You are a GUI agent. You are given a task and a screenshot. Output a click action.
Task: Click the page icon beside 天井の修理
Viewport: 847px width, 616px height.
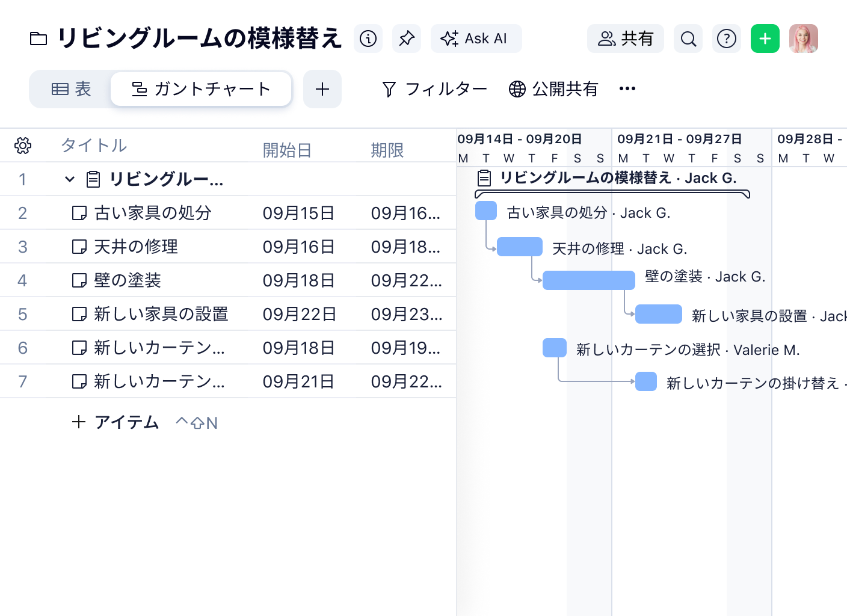click(x=79, y=246)
